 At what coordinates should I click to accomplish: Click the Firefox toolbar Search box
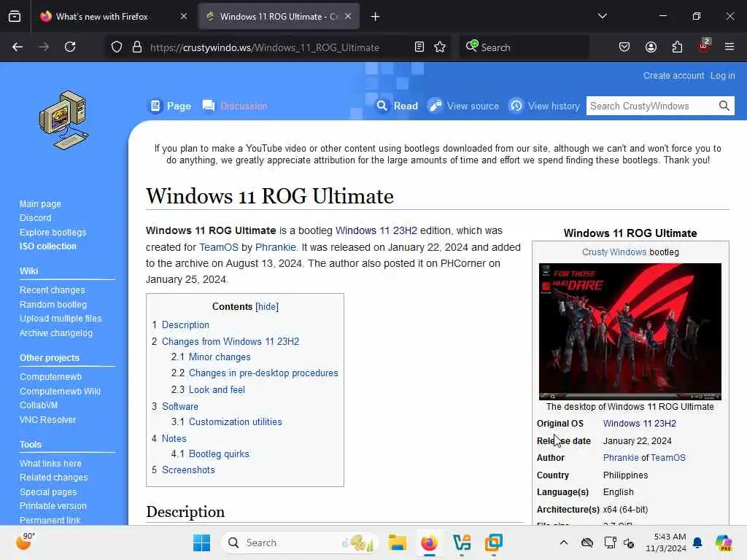point(524,47)
